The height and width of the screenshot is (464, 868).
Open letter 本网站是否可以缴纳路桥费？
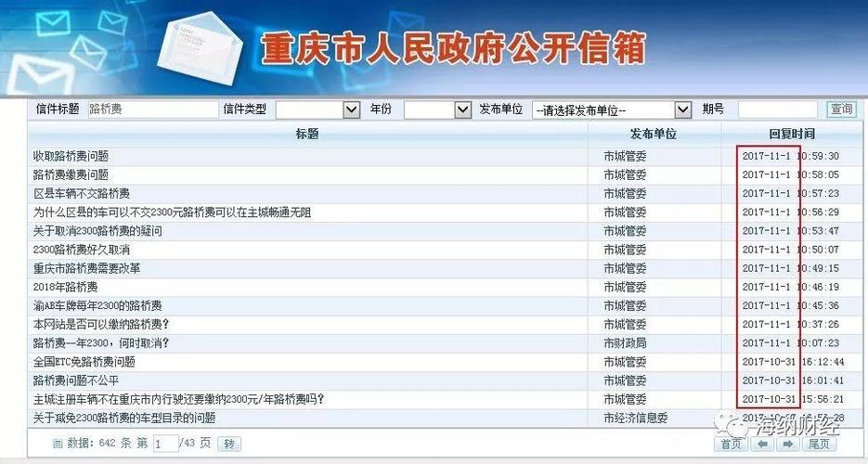(x=101, y=325)
